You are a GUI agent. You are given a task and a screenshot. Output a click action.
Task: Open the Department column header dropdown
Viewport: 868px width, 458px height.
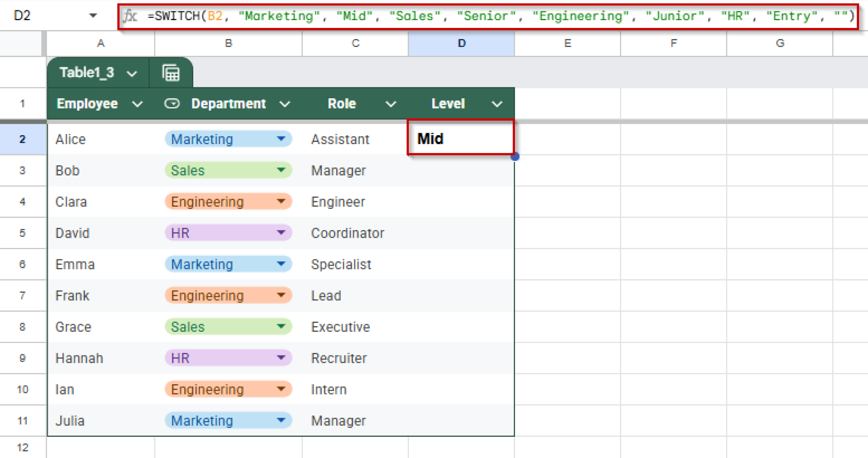tap(285, 103)
